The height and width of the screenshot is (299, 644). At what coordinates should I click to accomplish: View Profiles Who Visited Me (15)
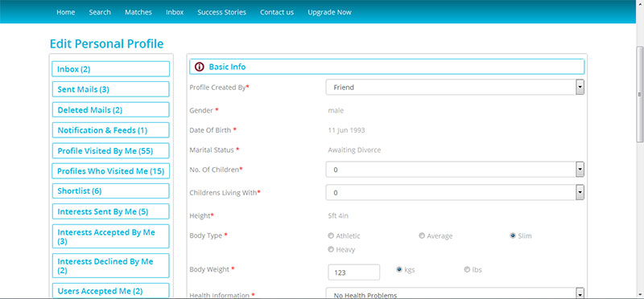(110, 171)
